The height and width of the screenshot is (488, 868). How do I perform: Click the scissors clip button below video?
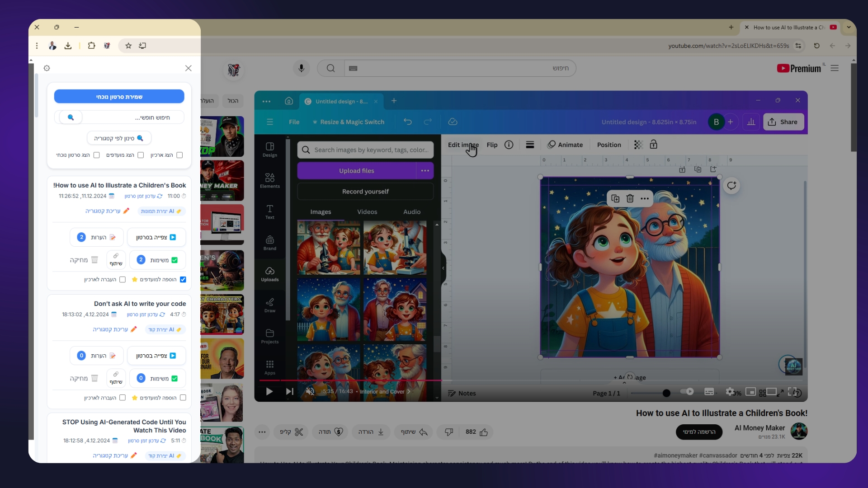tap(291, 432)
